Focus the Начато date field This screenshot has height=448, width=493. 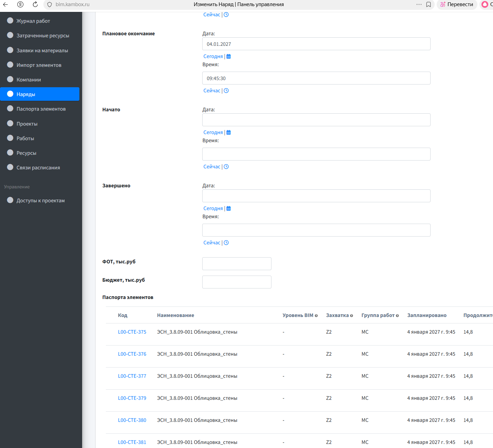(x=316, y=120)
